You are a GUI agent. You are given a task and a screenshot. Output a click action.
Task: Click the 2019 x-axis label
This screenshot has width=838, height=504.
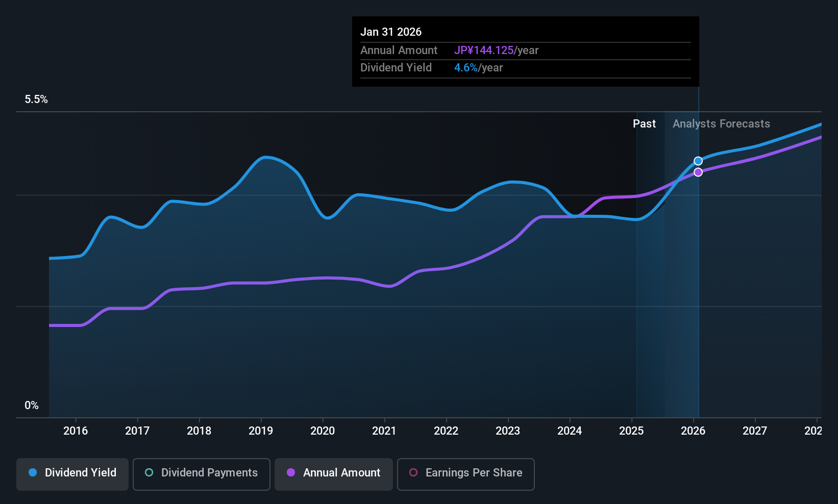click(261, 431)
